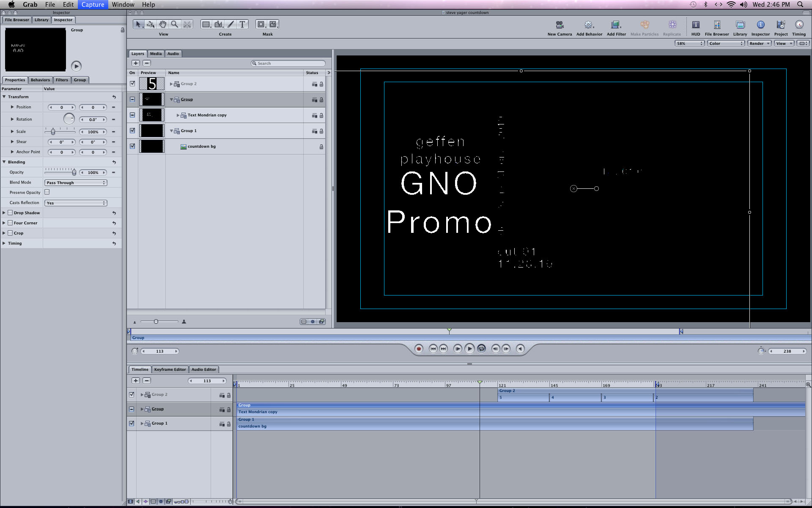The height and width of the screenshot is (508, 812).
Task: Select the Zoom magnifier tool
Action: coord(175,25)
